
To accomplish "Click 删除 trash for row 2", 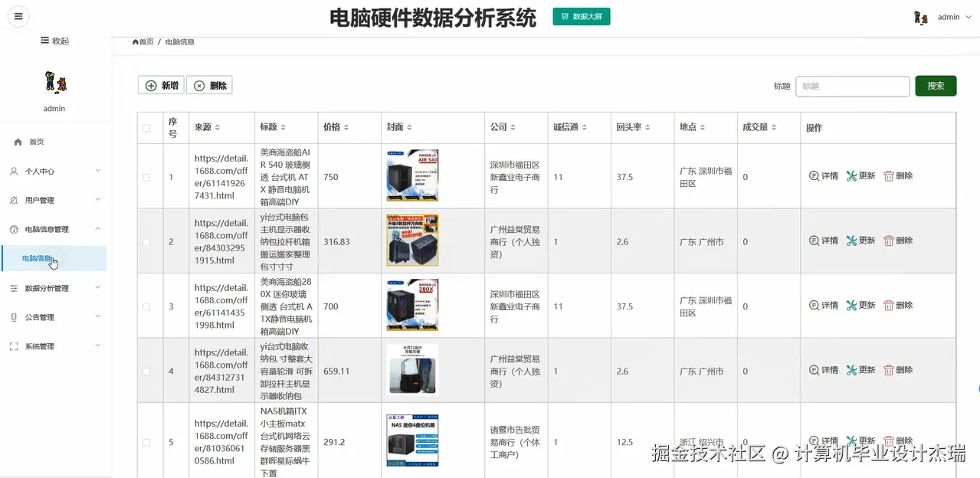I will [x=898, y=241].
